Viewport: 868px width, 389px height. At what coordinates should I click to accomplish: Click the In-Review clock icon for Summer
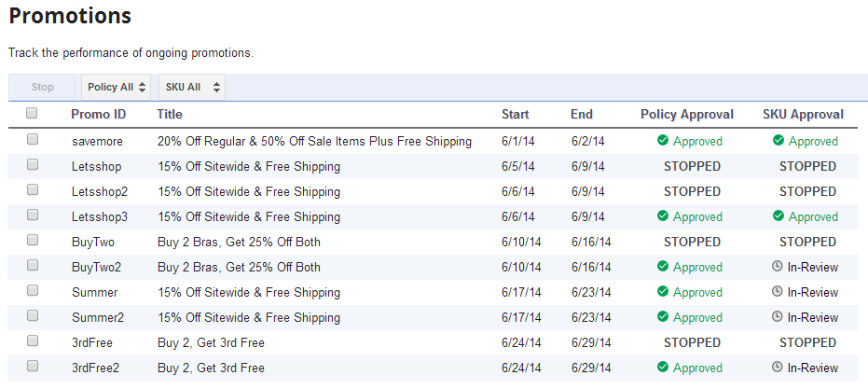pos(778,292)
